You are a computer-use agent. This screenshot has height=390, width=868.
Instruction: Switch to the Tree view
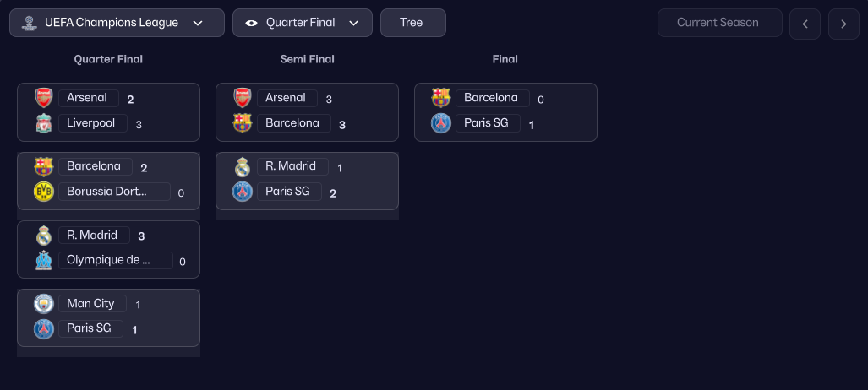tap(412, 23)
